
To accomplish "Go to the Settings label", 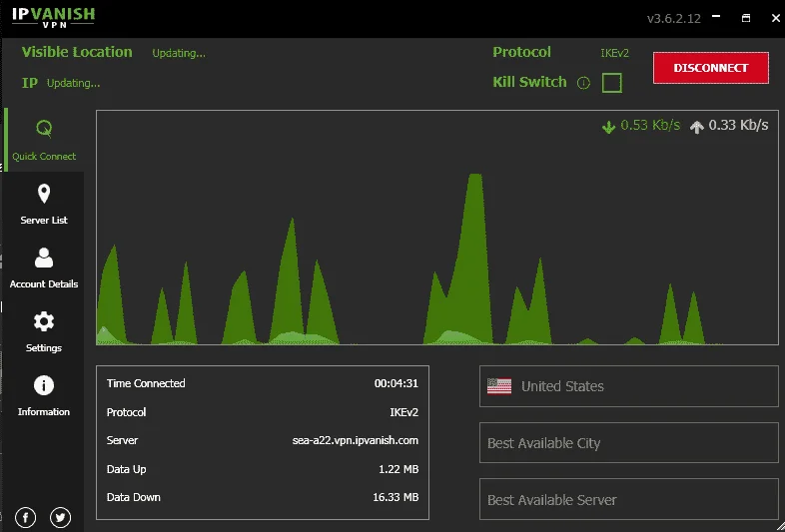I will [44, 347].
